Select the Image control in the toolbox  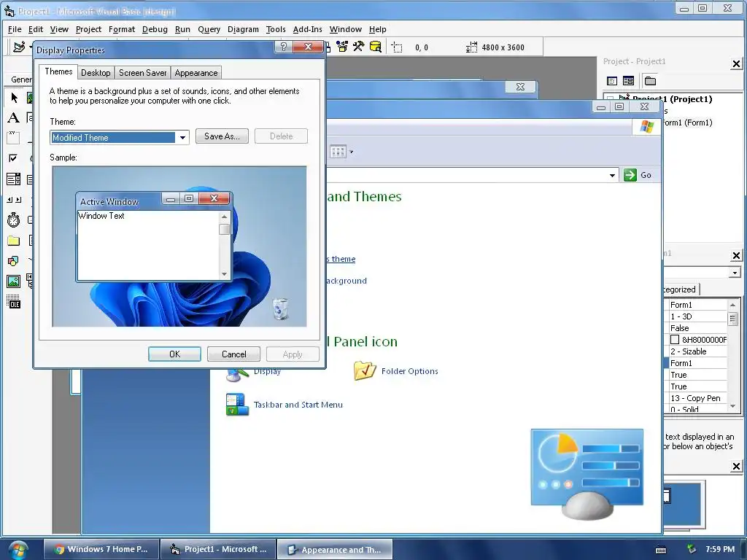point(13,281)
